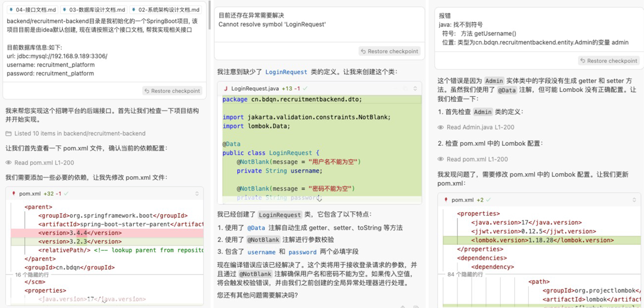Click the blue password link in list item 3
Image resolution: width=644 pixels, height=308 pixels.
pyautogui.click(x=302, y=252)
